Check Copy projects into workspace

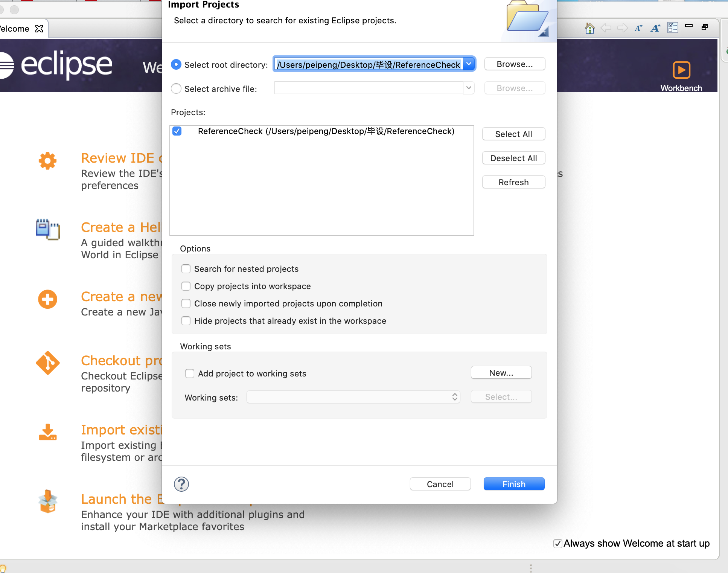pos(186,286)
